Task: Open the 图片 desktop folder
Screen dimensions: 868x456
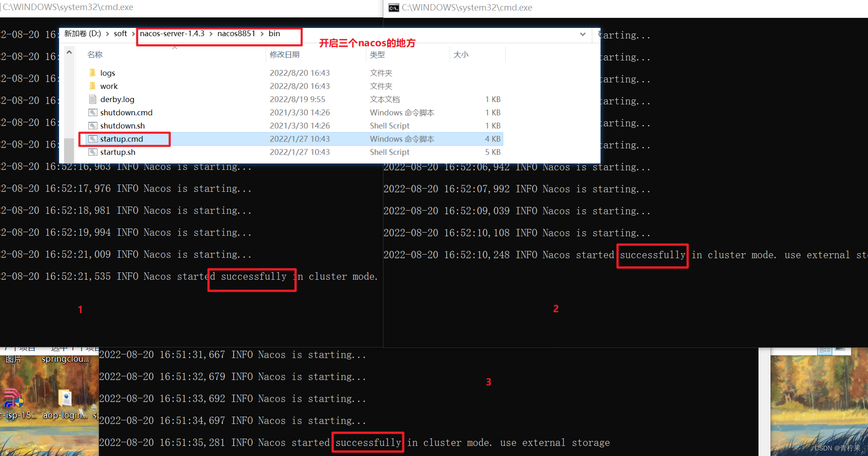Action: (x=13, y=358)
